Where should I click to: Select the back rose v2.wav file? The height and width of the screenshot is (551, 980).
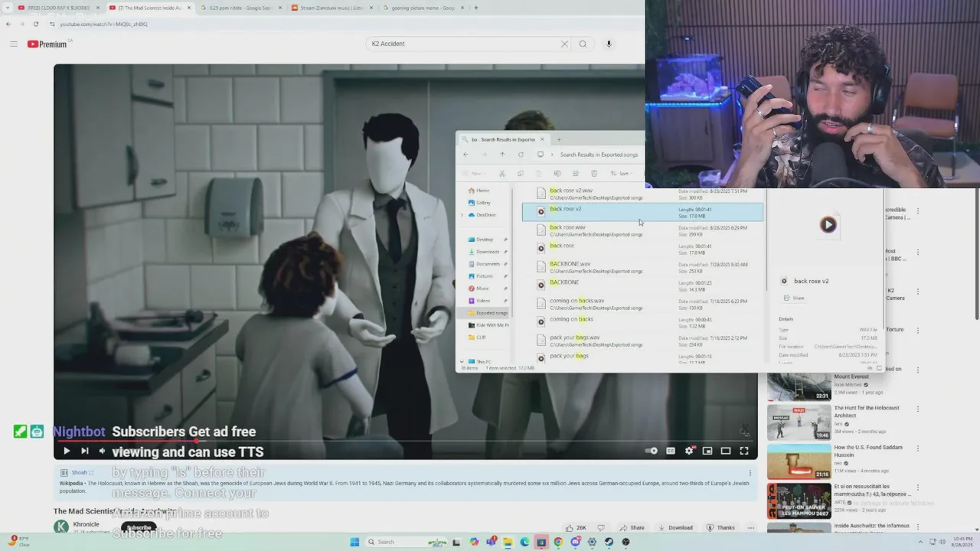click(x=643, y=194)
